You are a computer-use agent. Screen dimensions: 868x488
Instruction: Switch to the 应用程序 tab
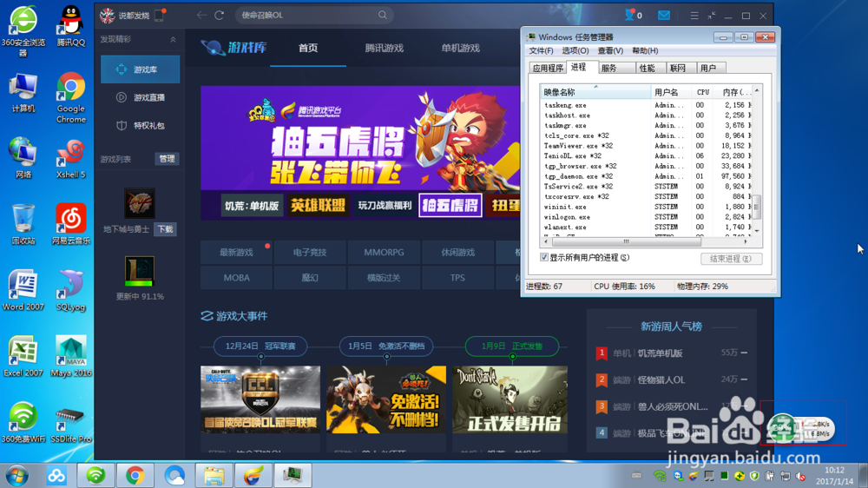tap(548, 68)
